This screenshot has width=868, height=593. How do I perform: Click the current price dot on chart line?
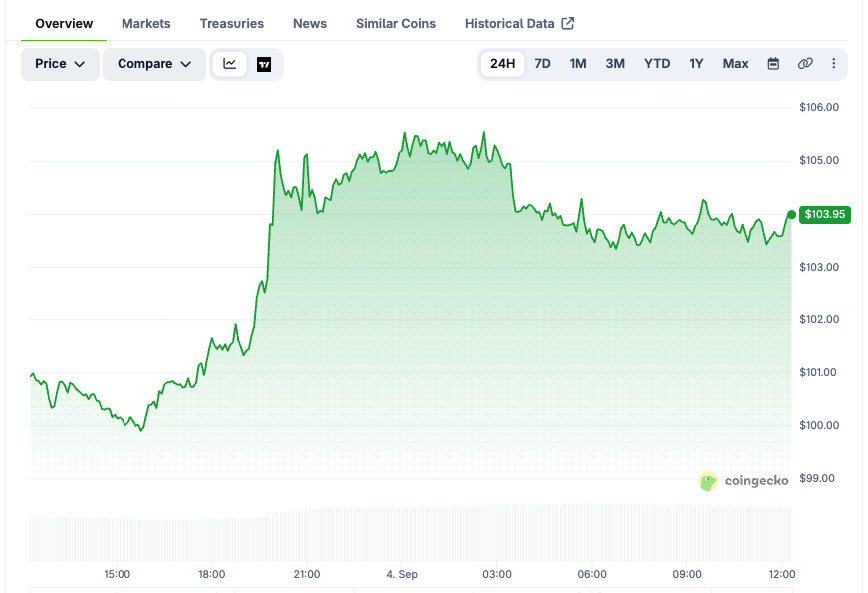pyautogui.click(x=792, y=214)
